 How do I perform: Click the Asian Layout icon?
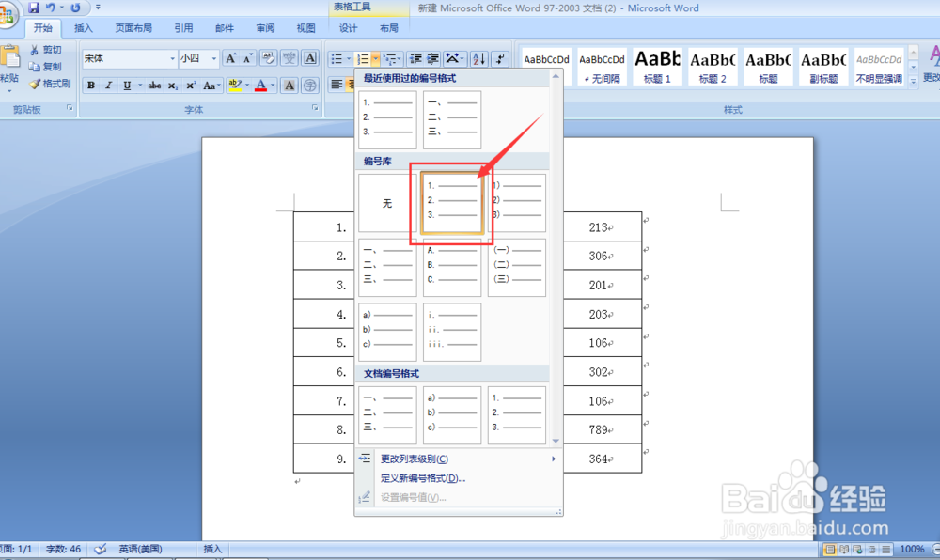453,58
